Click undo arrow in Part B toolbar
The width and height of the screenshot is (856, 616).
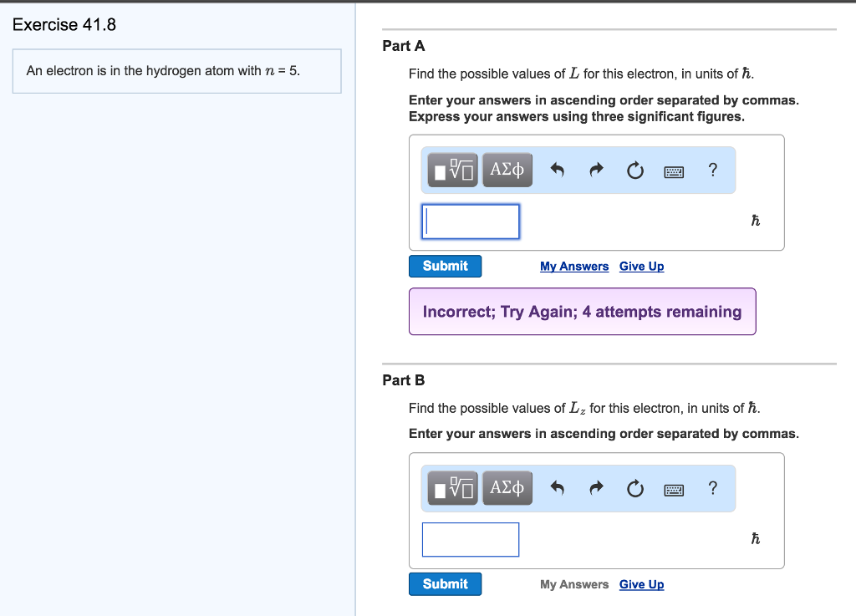[x=557, y=488]
